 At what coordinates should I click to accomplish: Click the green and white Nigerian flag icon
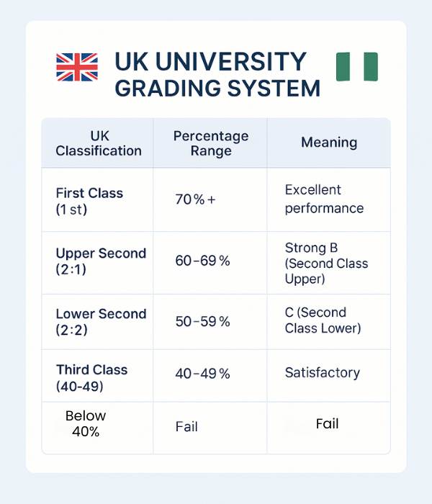357,67
